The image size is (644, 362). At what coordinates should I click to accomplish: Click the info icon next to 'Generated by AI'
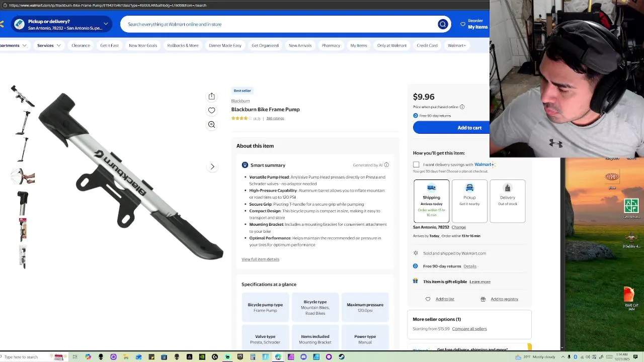click(x=386, y=165)
